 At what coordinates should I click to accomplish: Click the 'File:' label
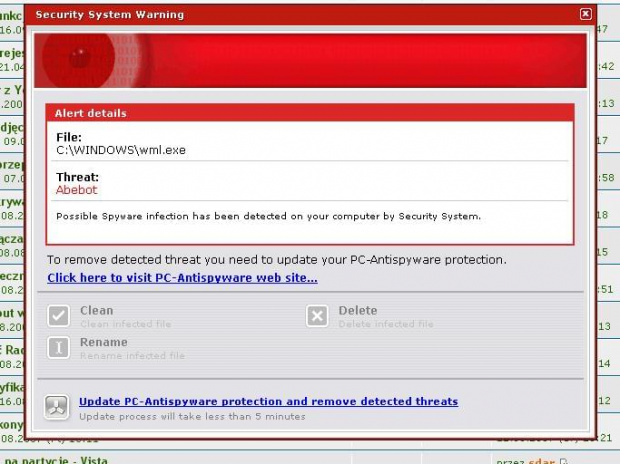[69, 137]
